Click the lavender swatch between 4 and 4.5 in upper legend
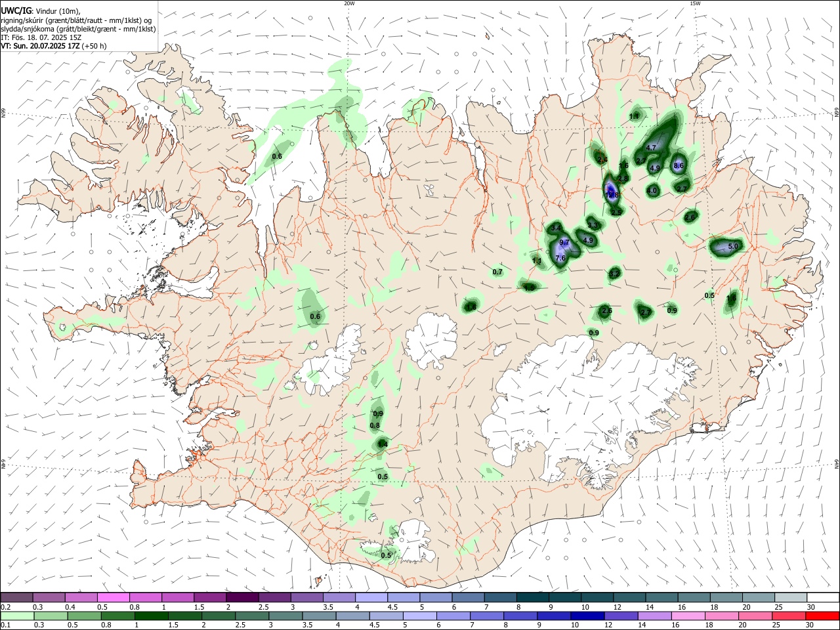The height and width of the screenshot is (630, 840). coord(371,597)
